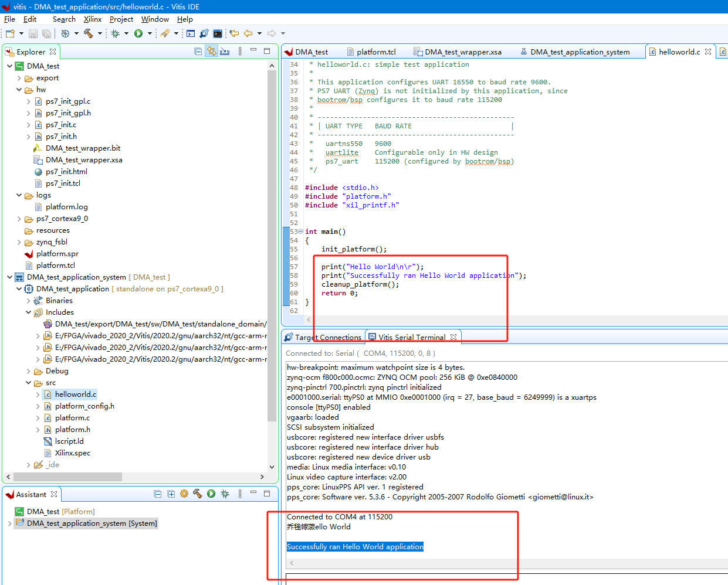Open the Assistant view menu (three dots)

tap(240, 494)
